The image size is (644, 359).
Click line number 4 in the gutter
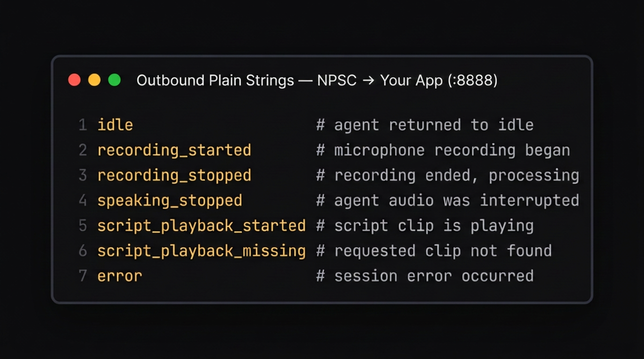[83, 201]
